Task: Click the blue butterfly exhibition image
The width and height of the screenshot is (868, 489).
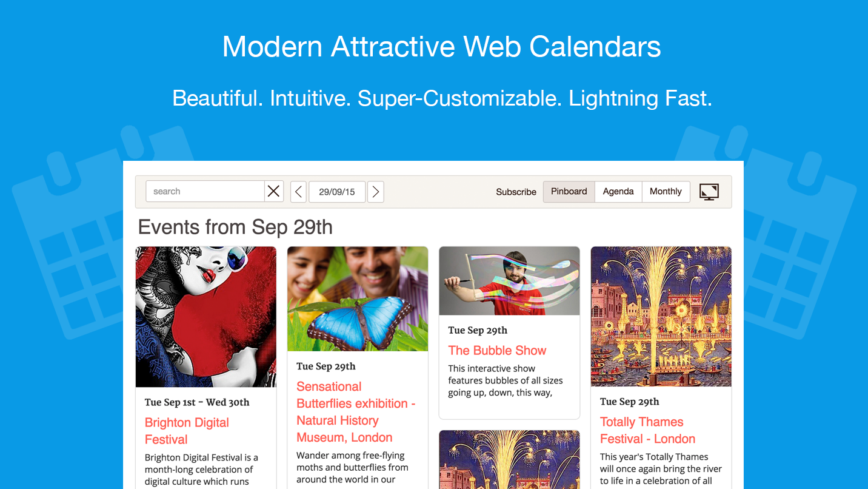Action: pyautogui.click(x=358, y=298)
